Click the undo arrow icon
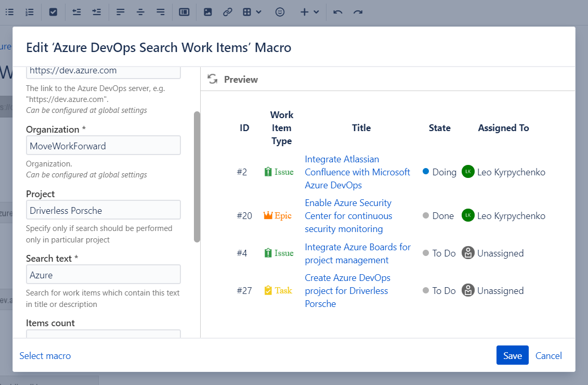 coord(338,12)
